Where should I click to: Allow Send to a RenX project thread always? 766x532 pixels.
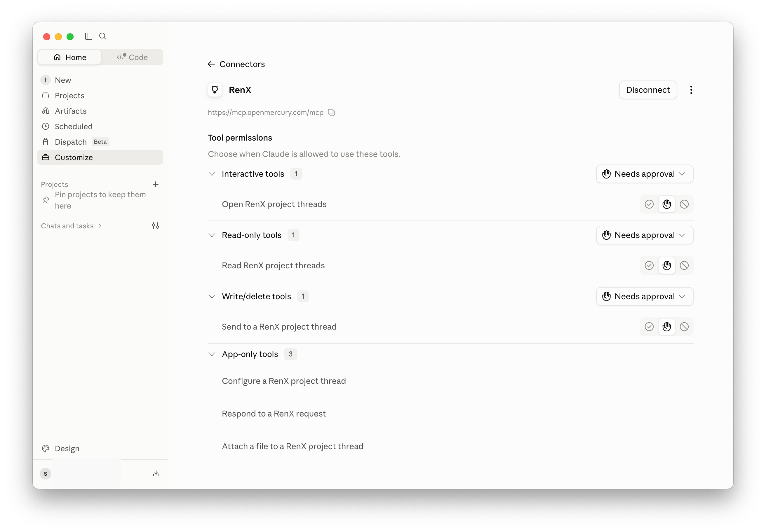tap(649, 327)
